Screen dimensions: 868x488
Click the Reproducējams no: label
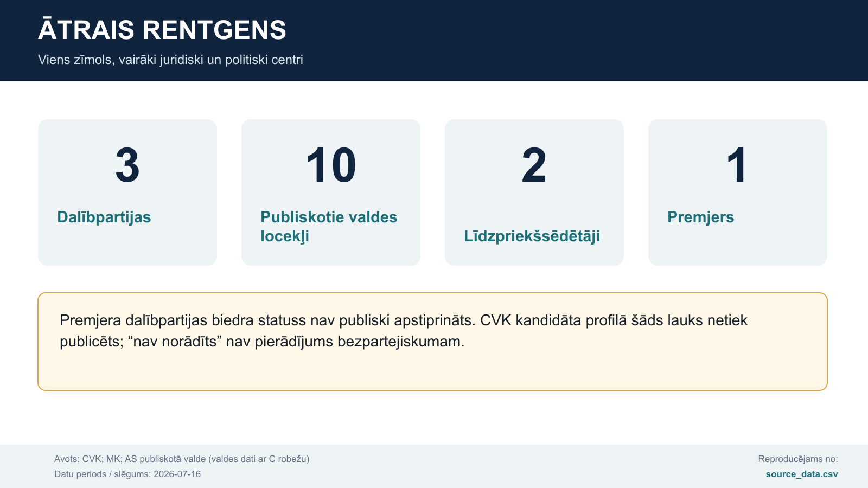pos(798,459)
